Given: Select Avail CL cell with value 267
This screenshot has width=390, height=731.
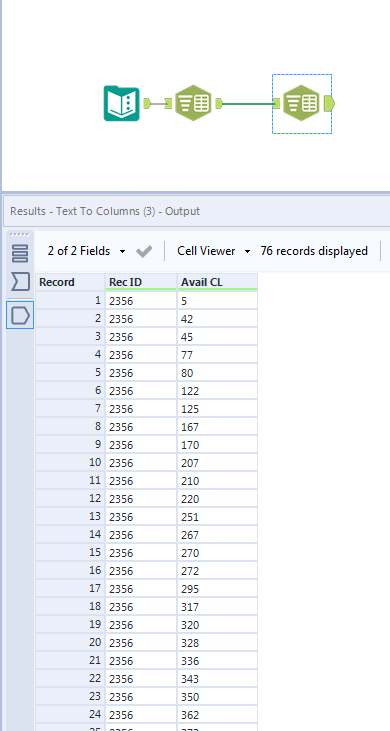Looking at the screenshot, I should [217, 535].
